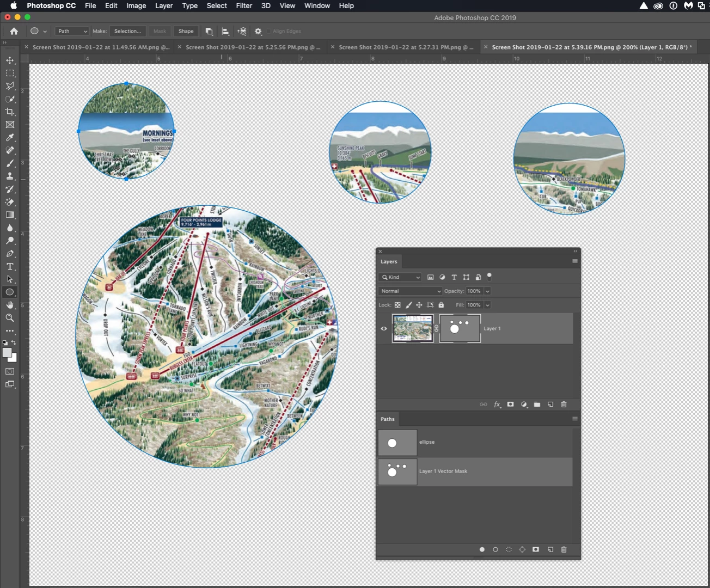Create new path in Paths panel

click(550, 549)
